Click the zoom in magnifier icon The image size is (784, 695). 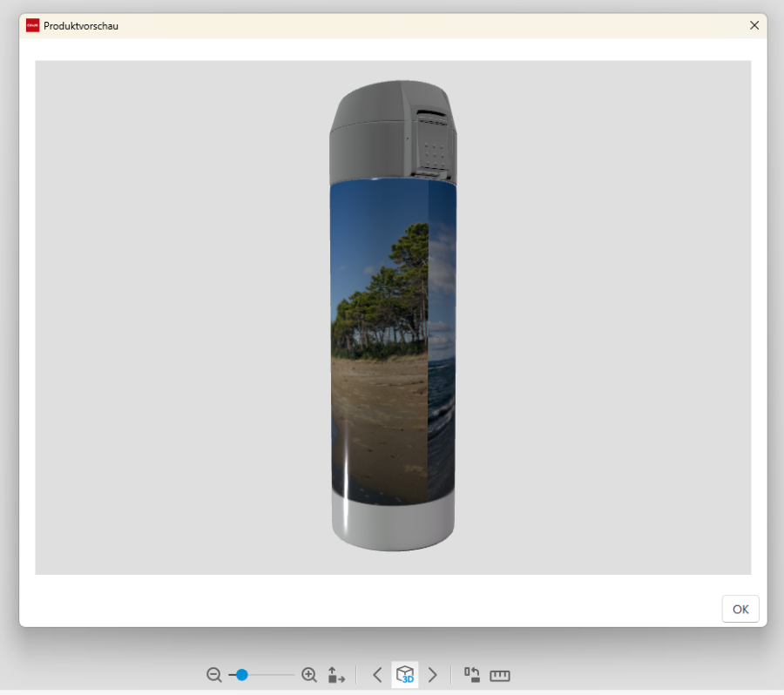click(x=308, y=675)
